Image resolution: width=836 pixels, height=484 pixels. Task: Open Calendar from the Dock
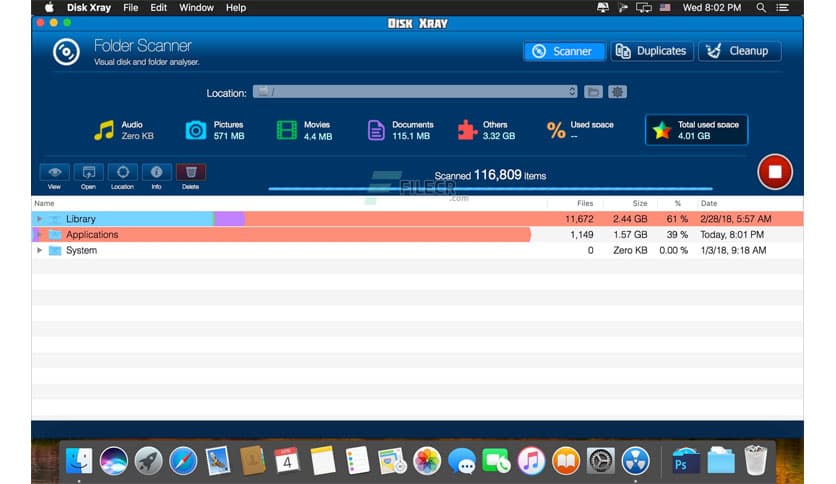pyautogui.click(x=287, y=461)
